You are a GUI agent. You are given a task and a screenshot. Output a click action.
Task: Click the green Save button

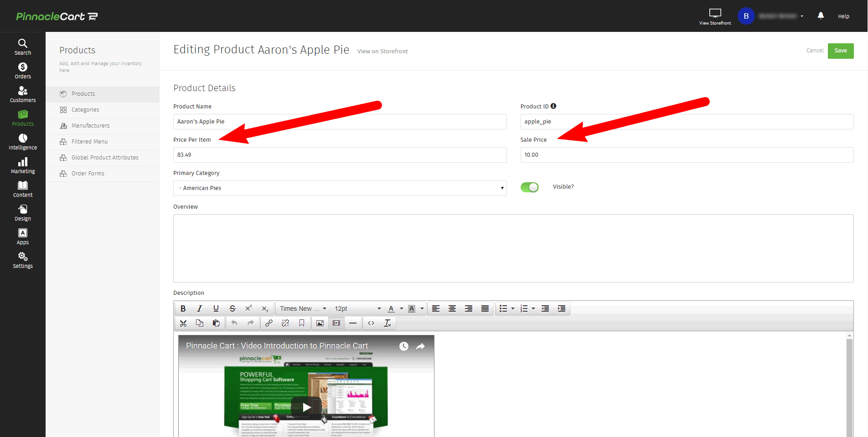click(x=841, y=51)
